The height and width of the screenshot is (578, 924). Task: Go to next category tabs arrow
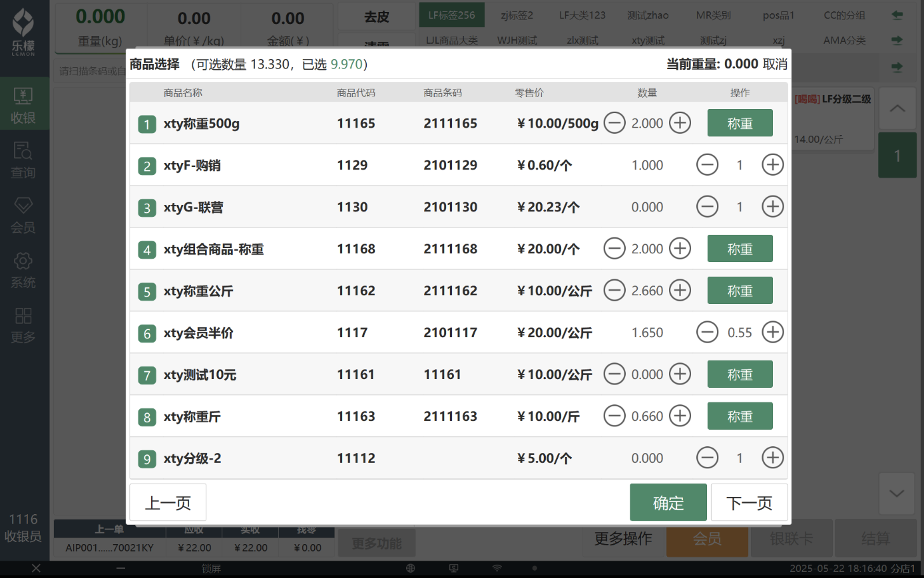click(x=897, y=41)
